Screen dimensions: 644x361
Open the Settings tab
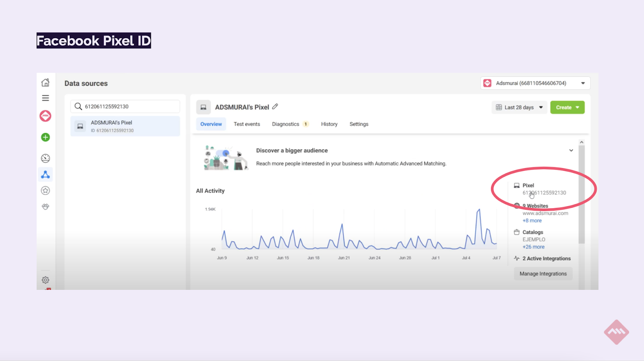(x=359, y=124)
